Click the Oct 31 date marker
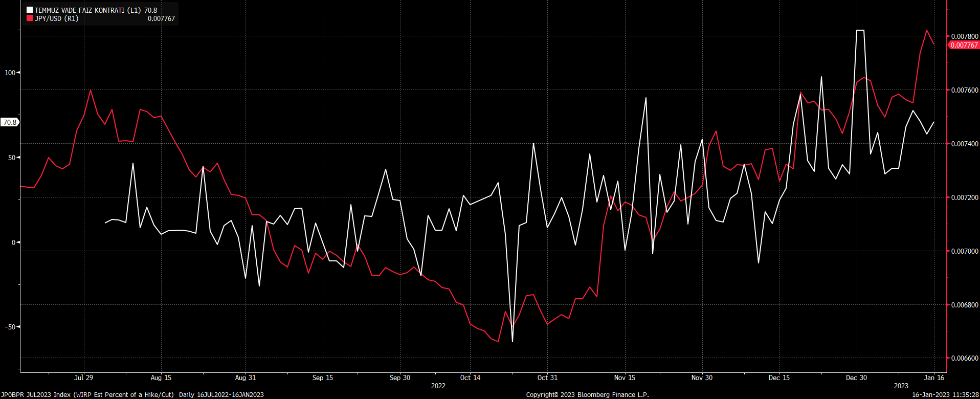The image size is (980, 399). coord(547,378)
